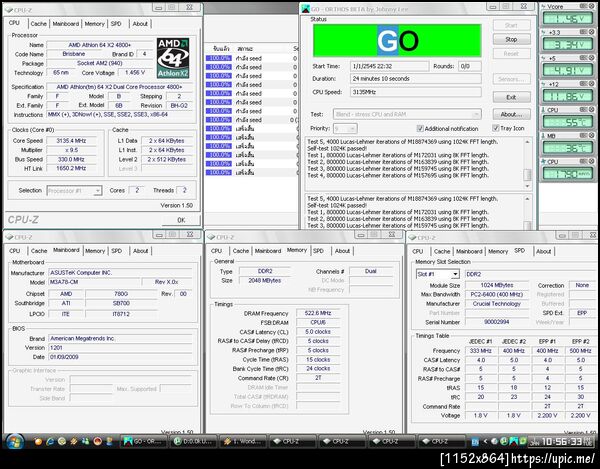Viewport: 600px width, 469px height.
Task: Click the circular icon on +3.3 sensor header
Action: [x=592, y=32]
